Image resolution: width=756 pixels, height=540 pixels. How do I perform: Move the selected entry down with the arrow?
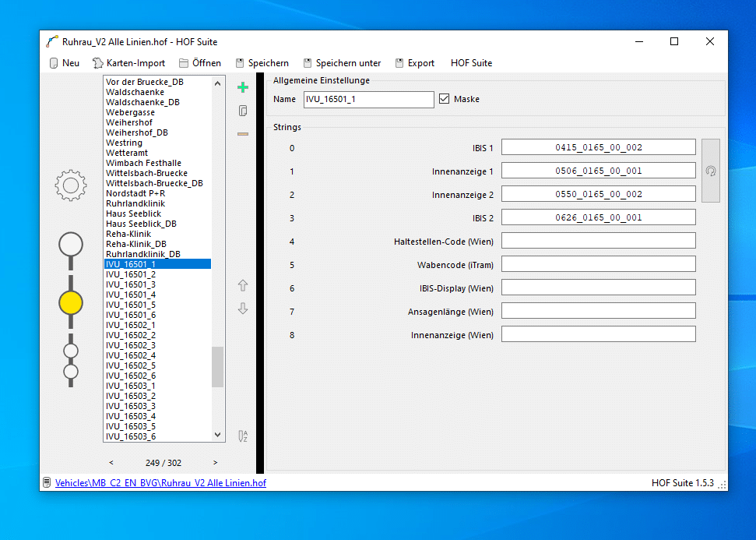tap(243, 309)
